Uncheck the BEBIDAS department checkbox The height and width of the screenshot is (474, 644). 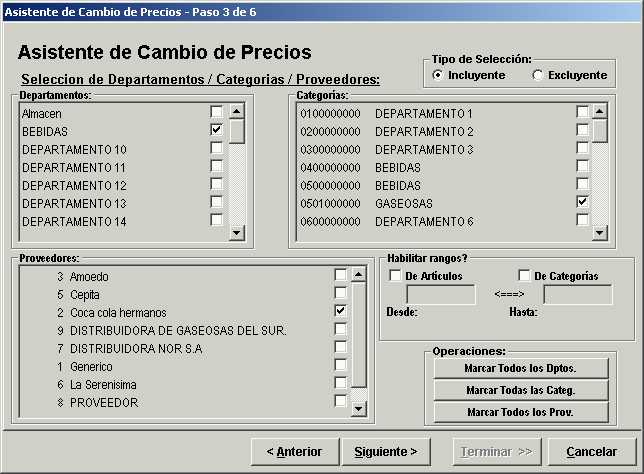point(216,130)
